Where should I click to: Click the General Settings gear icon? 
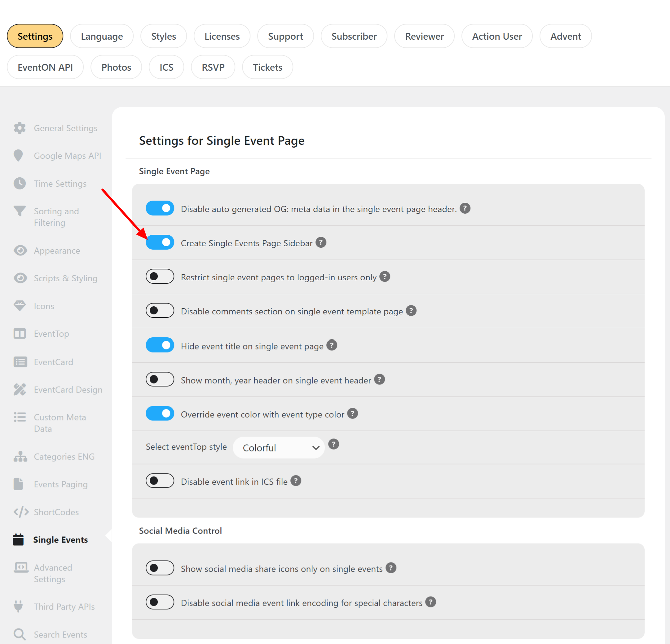(20, 128)
